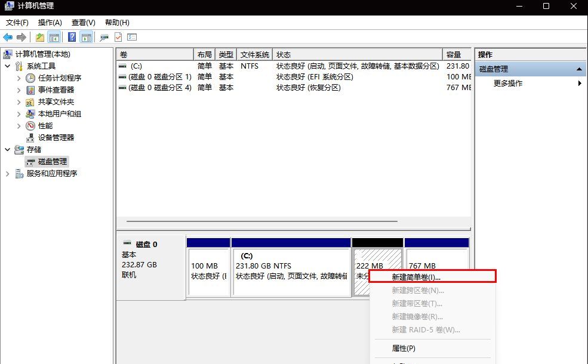Sort by the 布局 column header
This screenshot has height=364, width=588.
click(x=204, y=55)
